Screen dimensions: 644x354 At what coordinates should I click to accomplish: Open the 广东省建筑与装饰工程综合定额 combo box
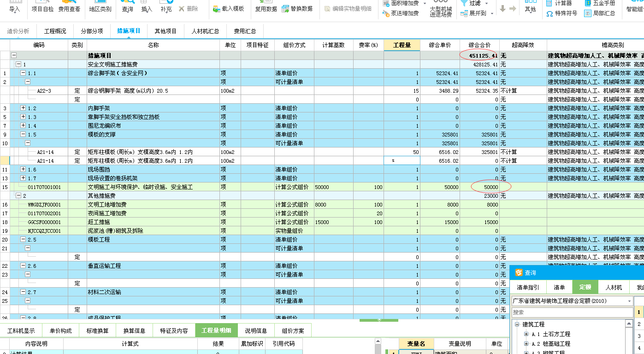pos(572,301)
